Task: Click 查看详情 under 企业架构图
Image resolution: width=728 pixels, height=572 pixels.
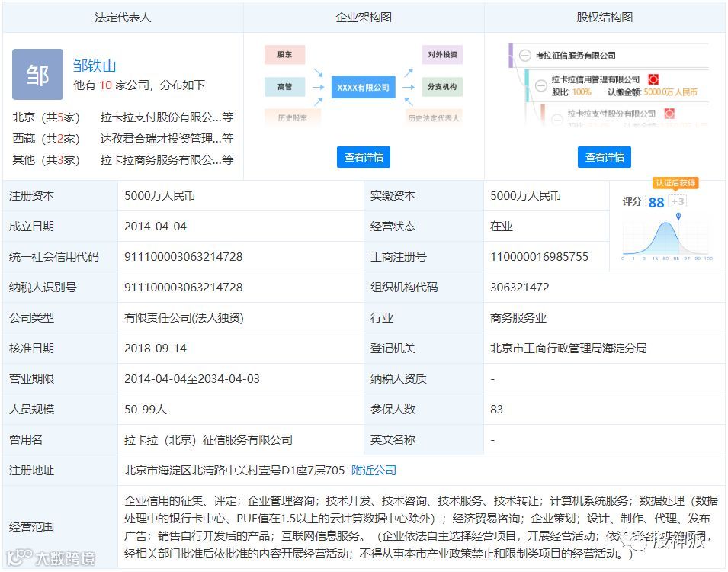Action: pos(364,157)
